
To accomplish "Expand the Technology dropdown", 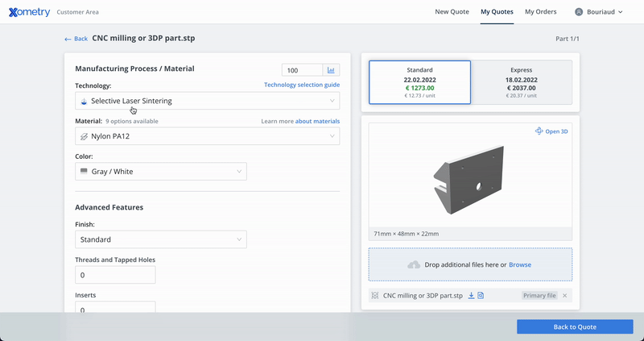I will coord(207,101).
